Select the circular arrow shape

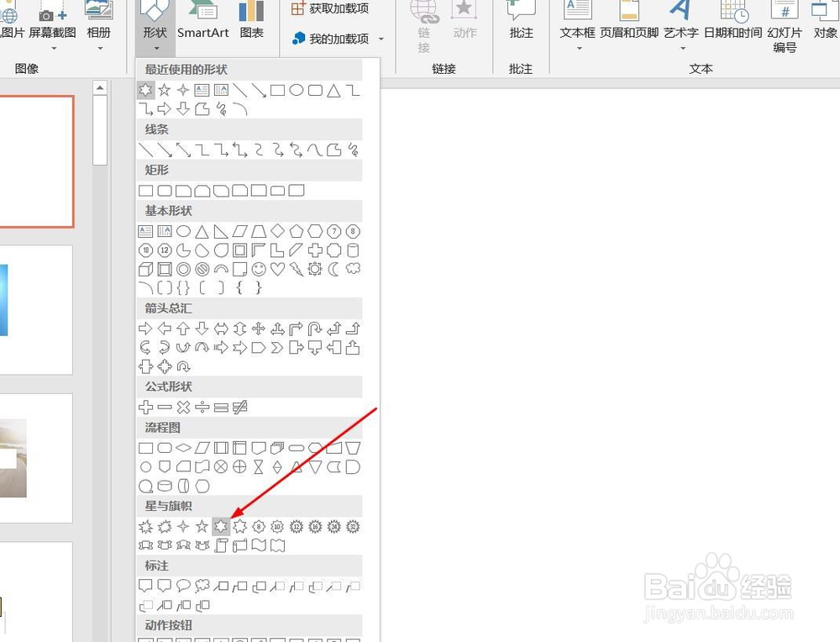tap(183, 367)
